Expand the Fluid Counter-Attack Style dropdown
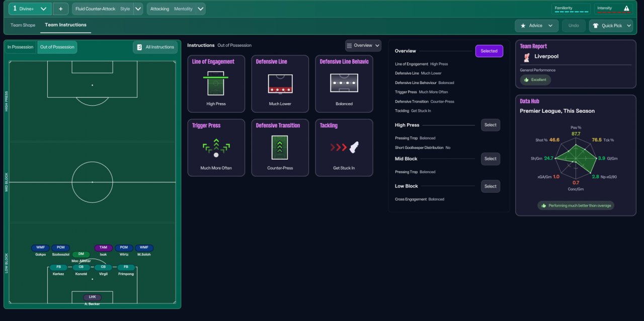This screenshot has width=644, height=321. pos(138,9)
